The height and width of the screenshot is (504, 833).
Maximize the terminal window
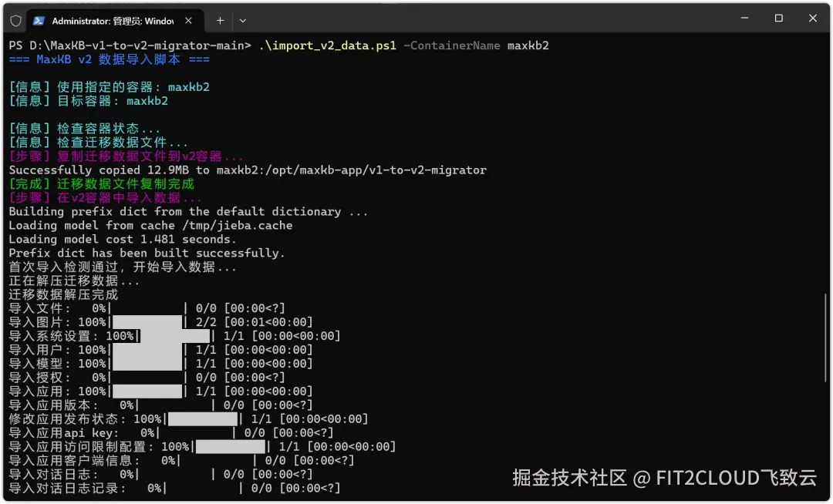779,18
